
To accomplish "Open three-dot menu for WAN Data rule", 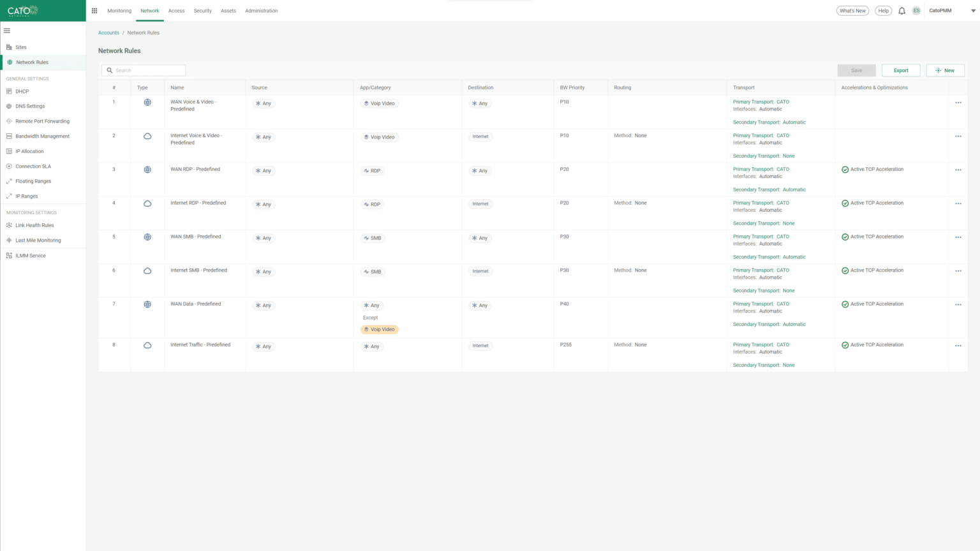I will point(958,305).
